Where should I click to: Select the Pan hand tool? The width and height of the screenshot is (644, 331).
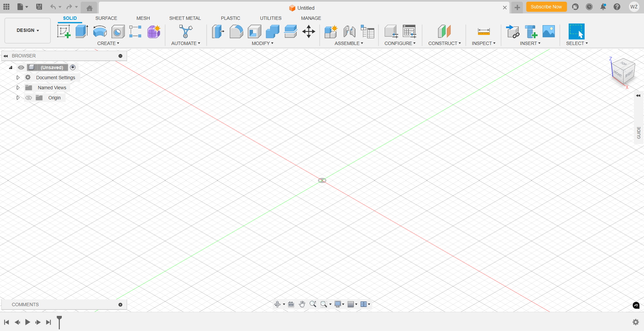(302, 304)
